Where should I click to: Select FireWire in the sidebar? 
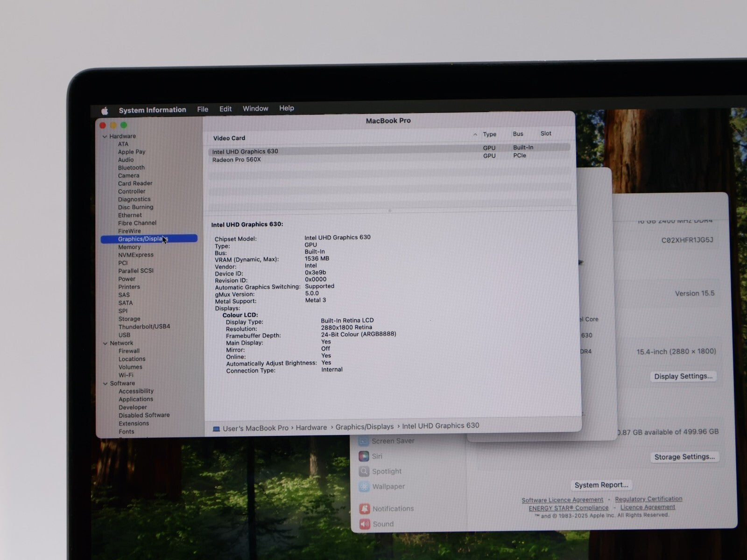[x=129, y=231]
